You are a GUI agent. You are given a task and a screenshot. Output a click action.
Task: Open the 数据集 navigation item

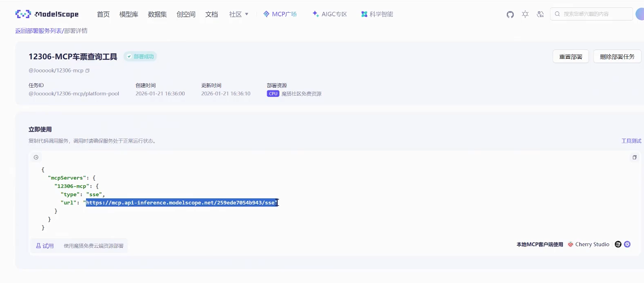pyautogui.click(x=157, y=14)
